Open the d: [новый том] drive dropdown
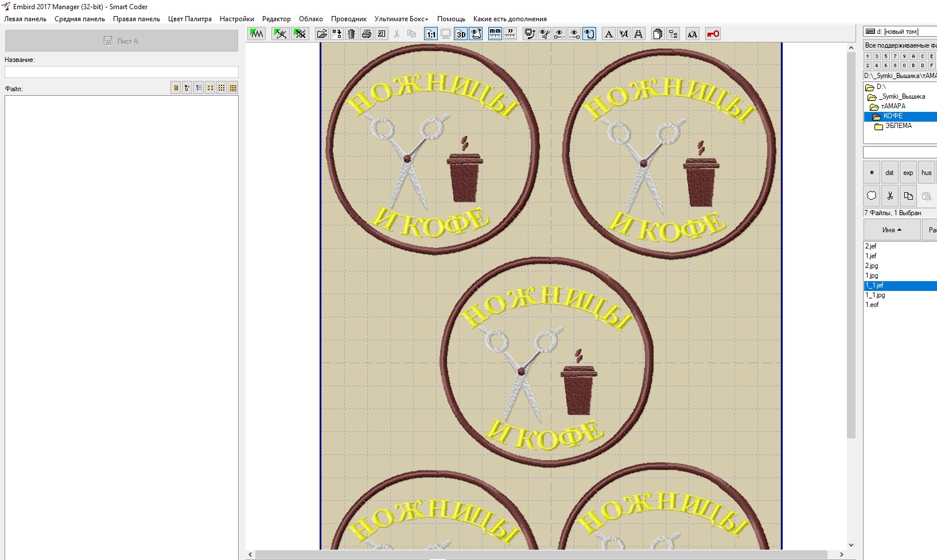Image resolution: width=937 pixels, height=560 pixels. point(900,32)
